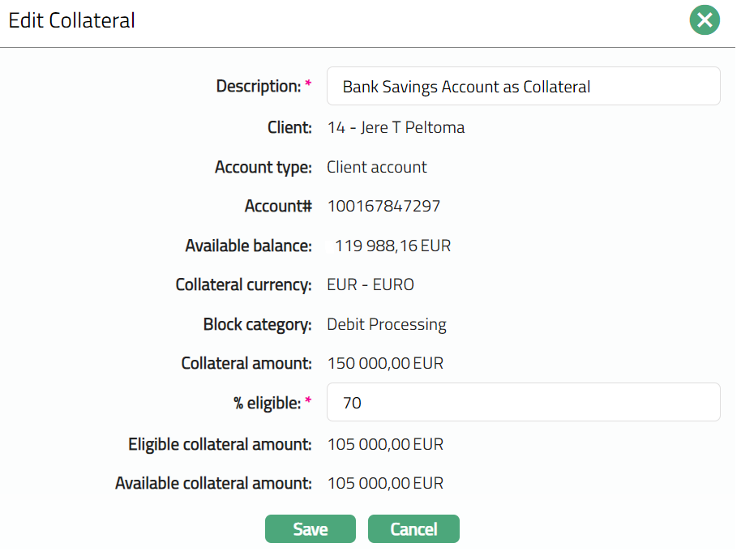Viewport: 741px width, 560px height.
Task: Click the % eligible field label
Action: [268, 403]
